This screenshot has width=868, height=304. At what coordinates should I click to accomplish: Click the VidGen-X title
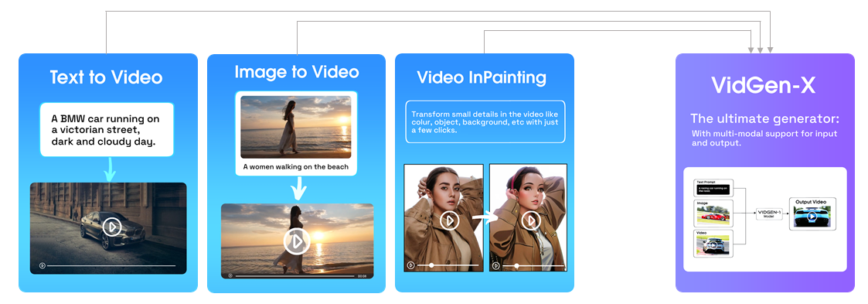point(763,86)
